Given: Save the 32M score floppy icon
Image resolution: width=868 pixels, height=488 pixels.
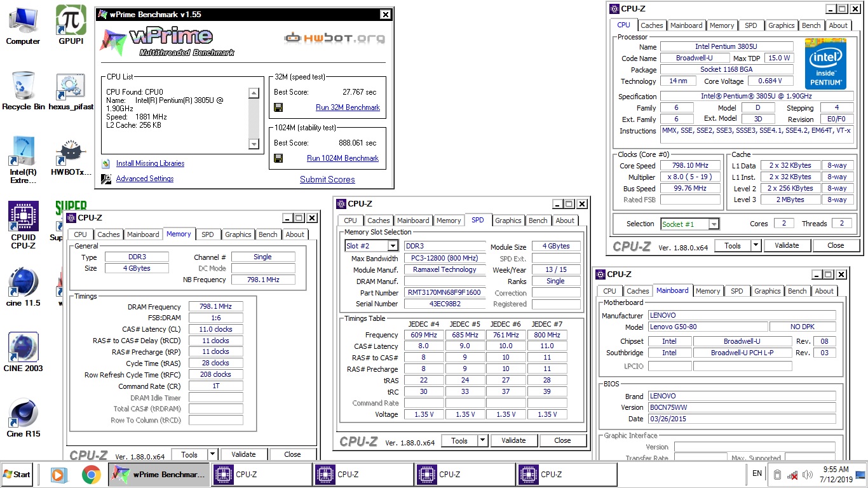Looking at the screenshot, I should coord(278,107).
